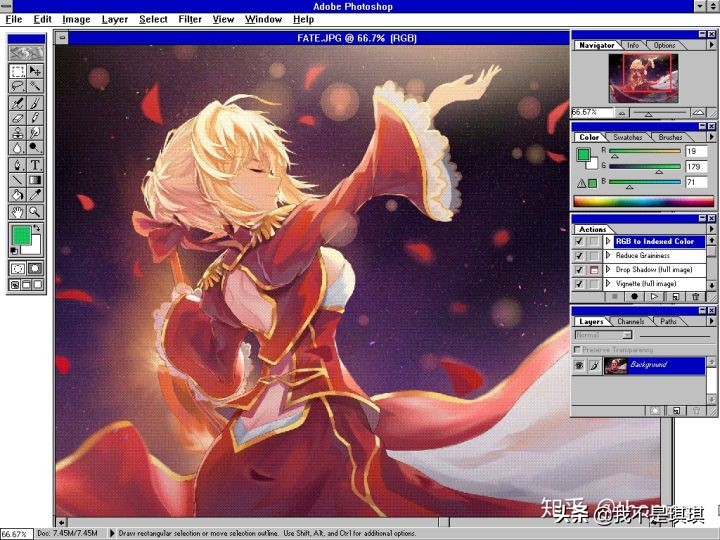The image size is (720, 540).
Task: Switch to Standard selection mode
Action: [x=18, y=269]
